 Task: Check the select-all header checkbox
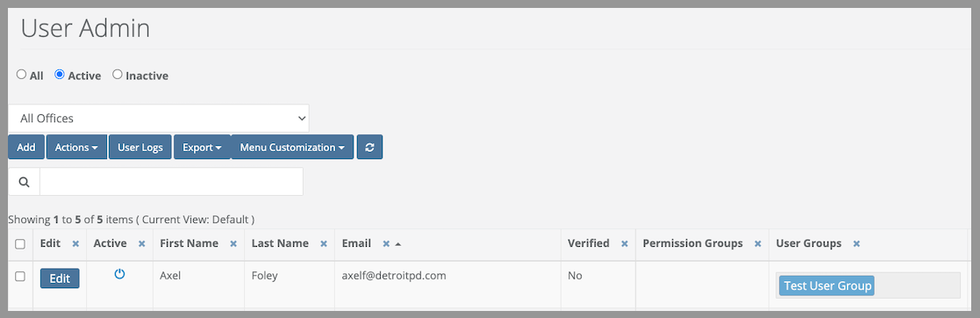[x=20, y=244]
